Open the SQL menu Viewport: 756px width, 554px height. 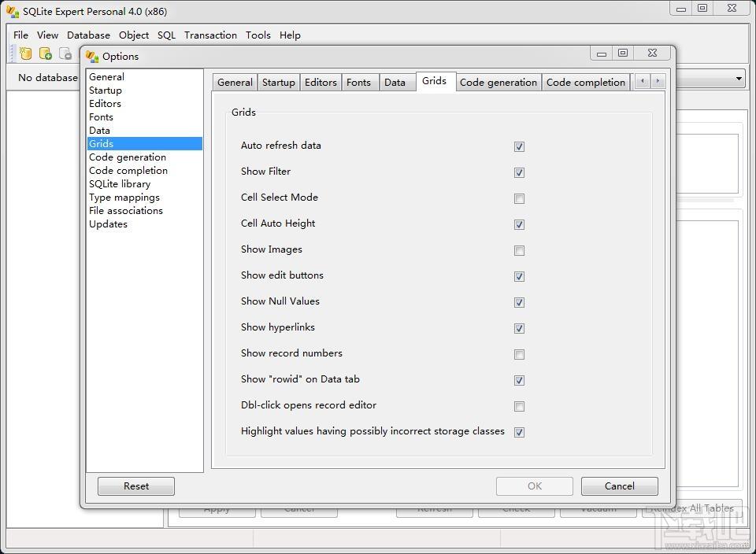(166, 35)
